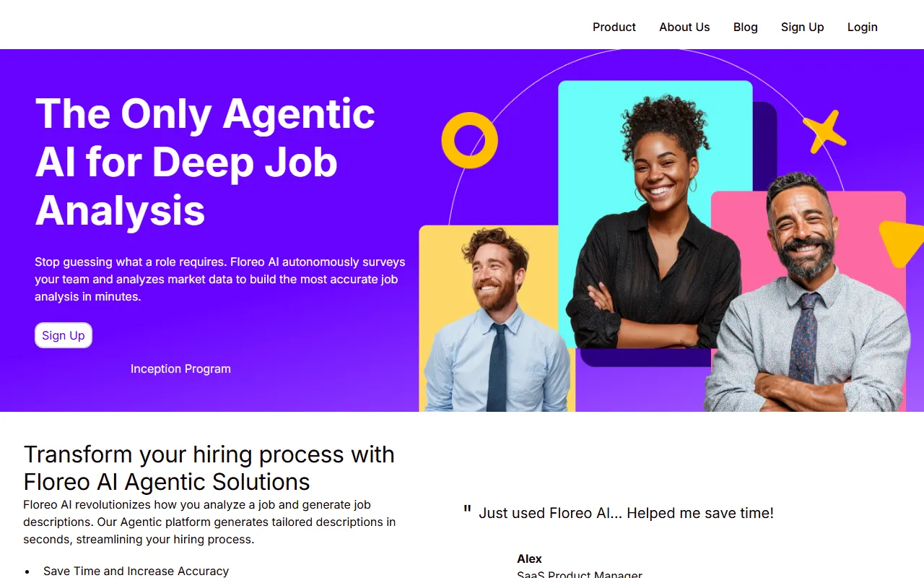Open the Login page link

coord(863,27)
